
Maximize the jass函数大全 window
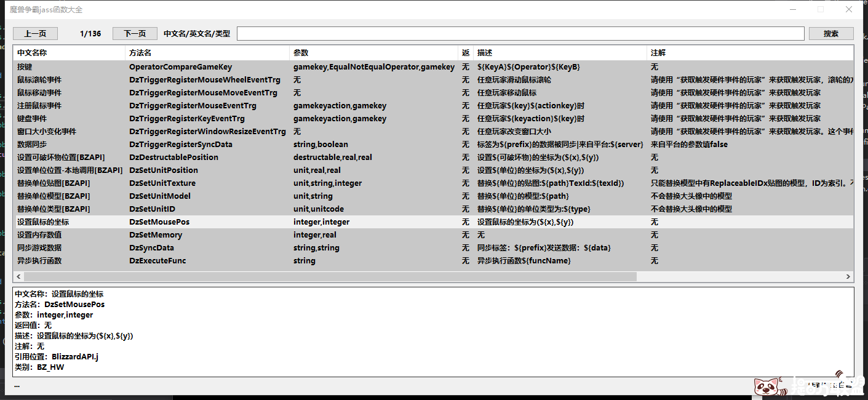(x=821, y=9)
